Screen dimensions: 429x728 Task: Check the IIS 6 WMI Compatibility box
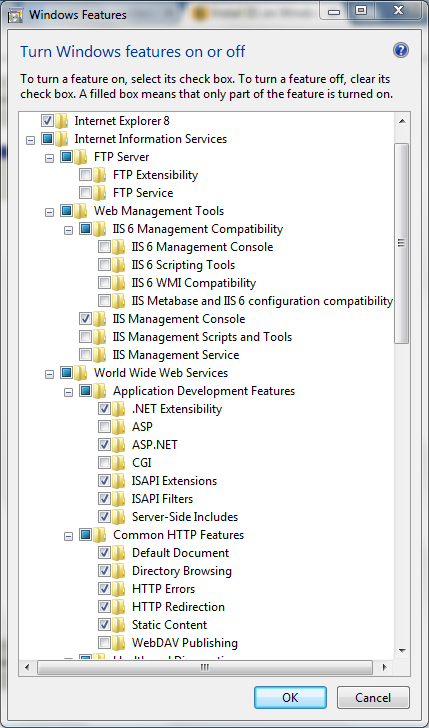(x=104, y=283)
